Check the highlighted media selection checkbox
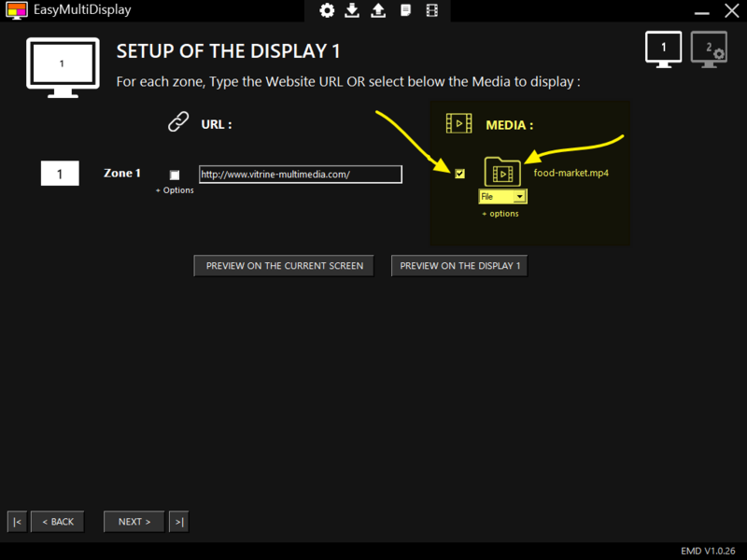This screenshot has width=747, height=560. (x=460, y=174)
